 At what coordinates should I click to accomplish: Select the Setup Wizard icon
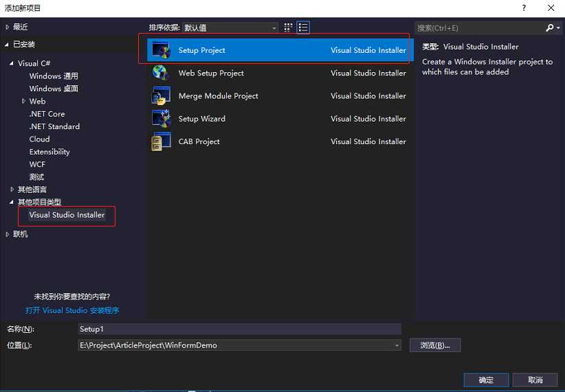click(161, 119)
